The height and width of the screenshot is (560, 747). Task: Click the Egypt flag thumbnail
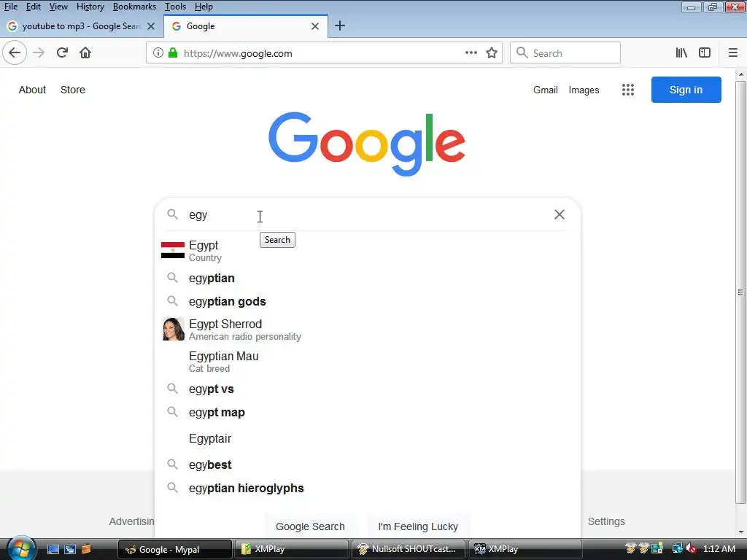pos(173,250)
